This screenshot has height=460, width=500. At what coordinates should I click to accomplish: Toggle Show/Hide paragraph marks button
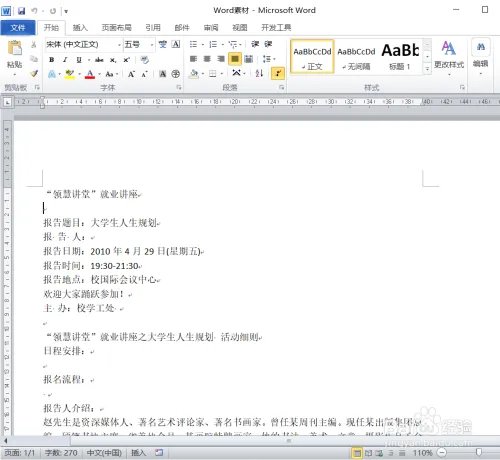click(x=278, y=73)
